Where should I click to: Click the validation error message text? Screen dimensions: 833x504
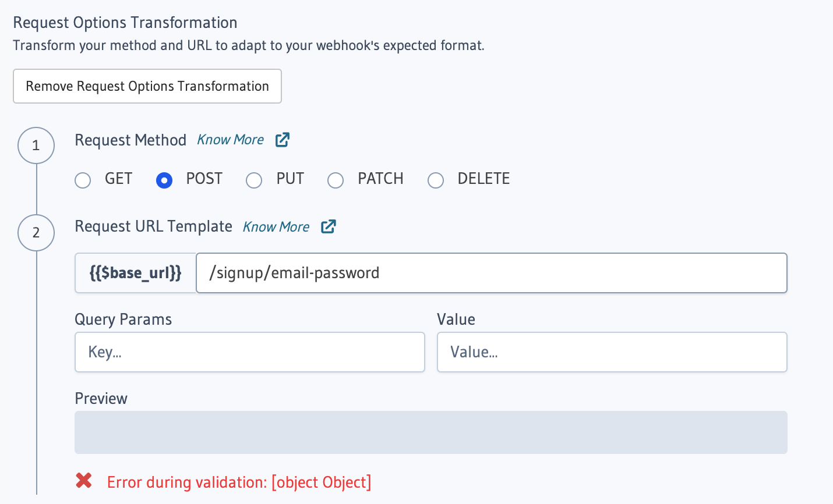239,482
